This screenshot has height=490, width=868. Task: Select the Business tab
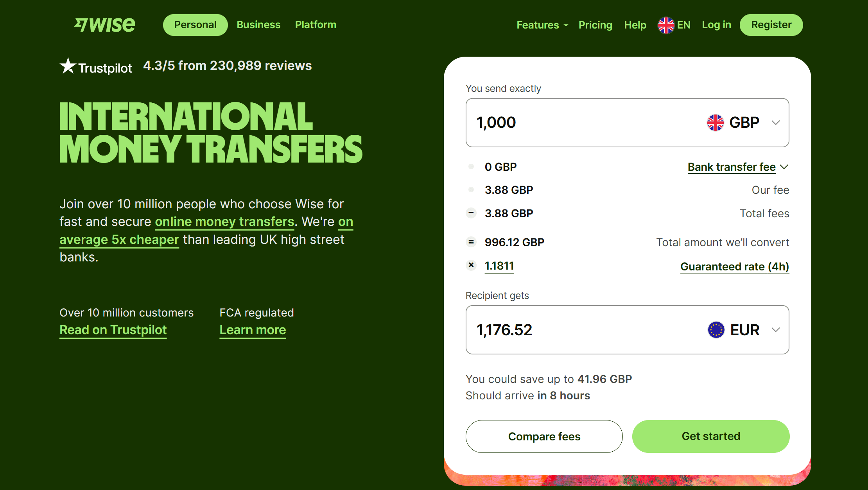258,25
